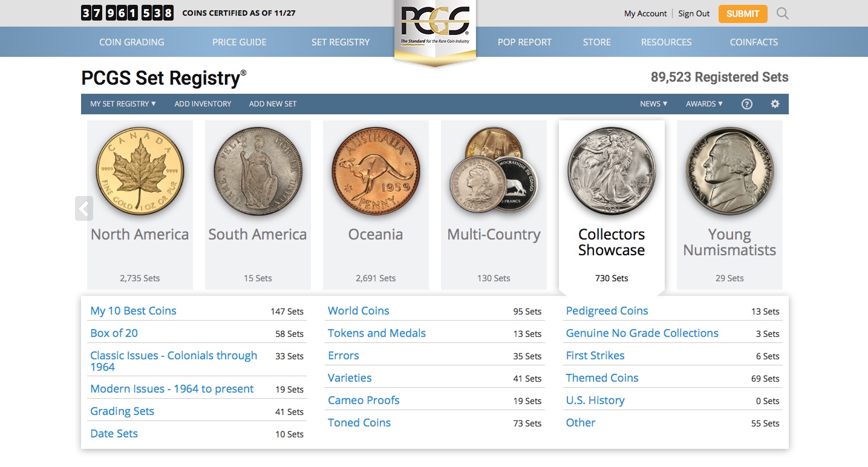
Task: Click 'Coins Certified as of 11/27' text
Action: [x=239, y=13]
